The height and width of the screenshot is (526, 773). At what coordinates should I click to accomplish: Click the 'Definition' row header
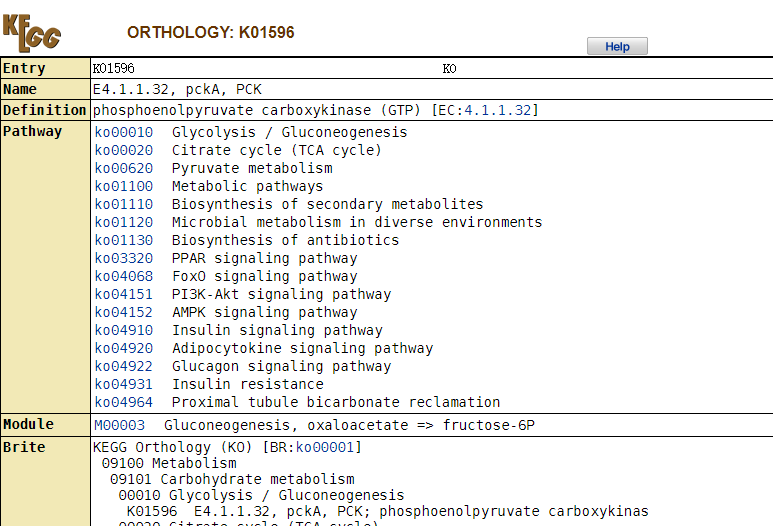tap(45, 110)
